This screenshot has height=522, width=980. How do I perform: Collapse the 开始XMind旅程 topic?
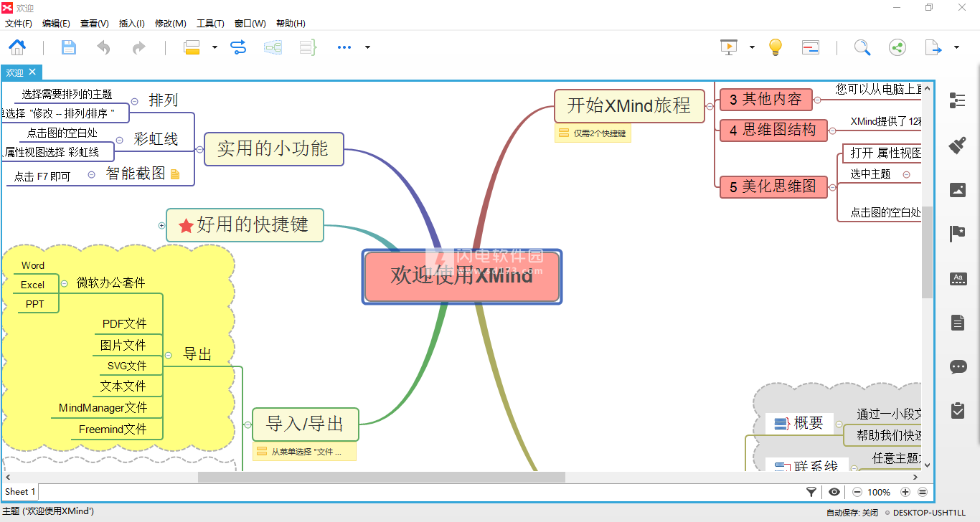[709, 106]
